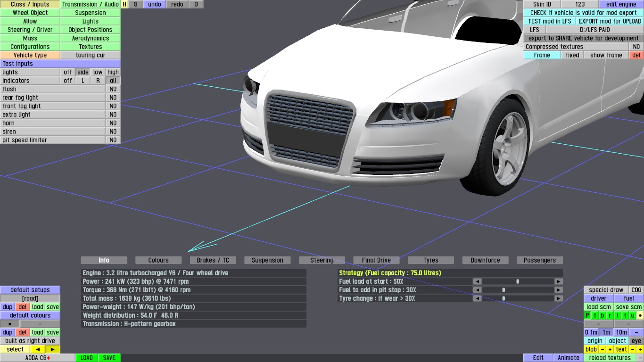The image size is (644, 362).
Task: Edit the Skin ID value 123
Action: (x=580, y=4)
